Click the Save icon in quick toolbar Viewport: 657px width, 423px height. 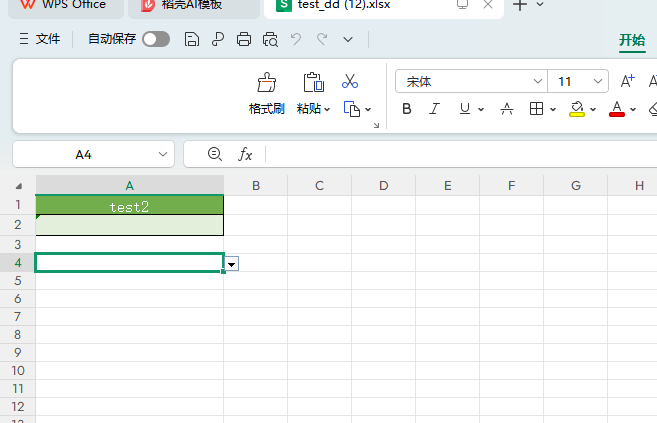(191, 39)
